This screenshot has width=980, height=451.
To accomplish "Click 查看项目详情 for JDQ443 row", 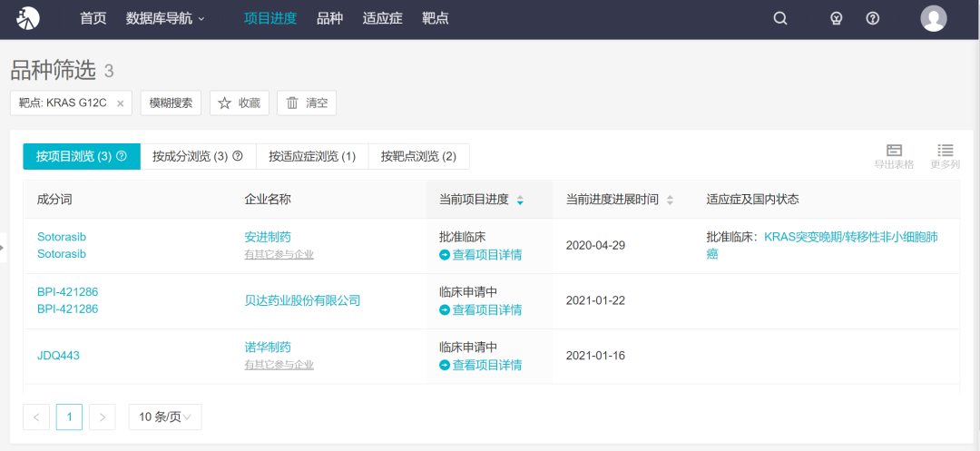I will click(x=481, y=366).
